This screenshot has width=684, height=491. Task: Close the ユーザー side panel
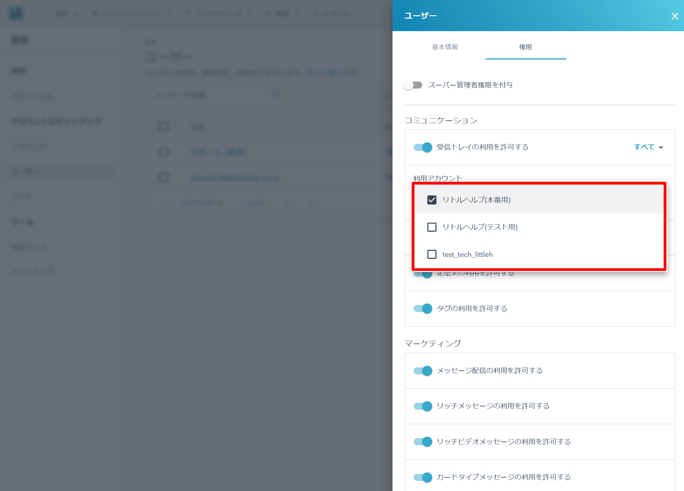pos(674,16)
